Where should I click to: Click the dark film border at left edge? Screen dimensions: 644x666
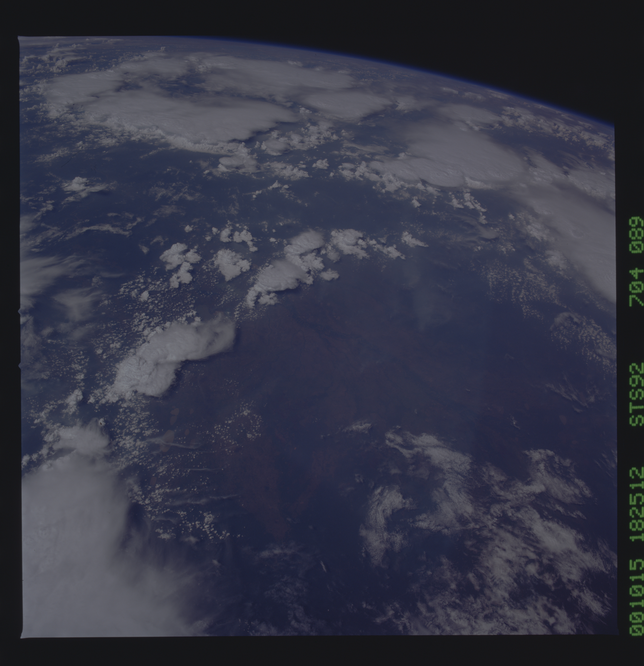9,340
